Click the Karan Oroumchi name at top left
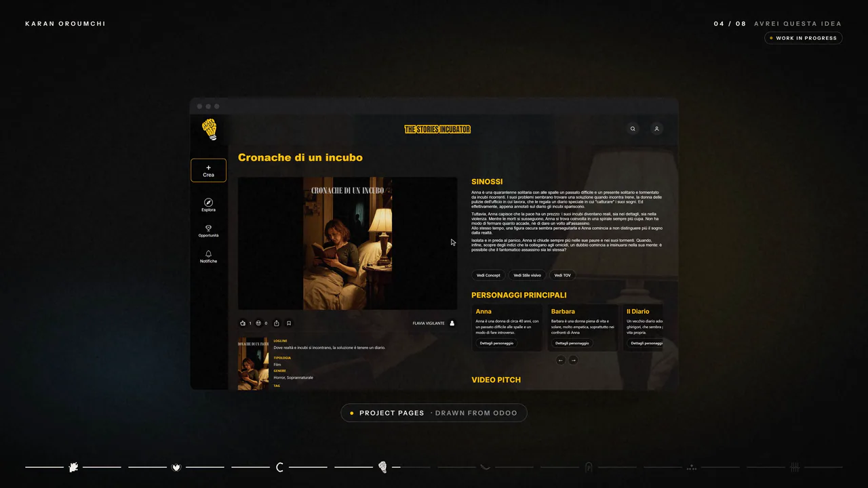The width and height of the screenshot is (868, 488). 65,24
